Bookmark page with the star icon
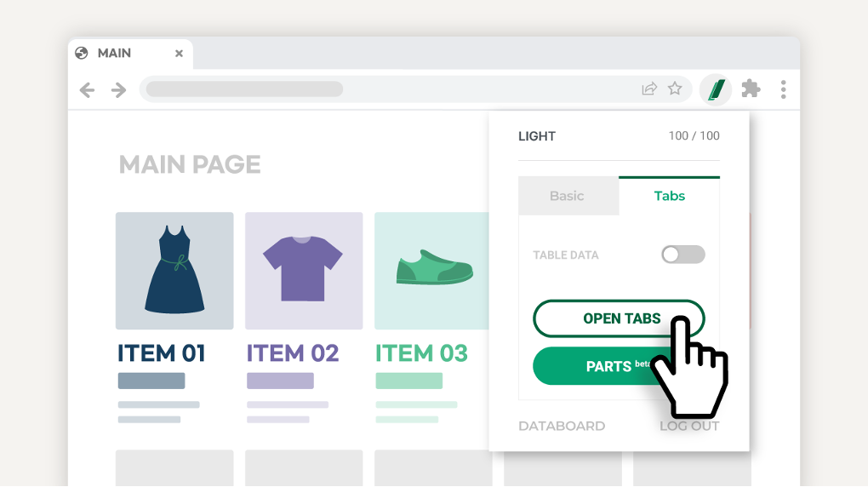The height and width of the screenshot is (487, 868). click(675, 89)
